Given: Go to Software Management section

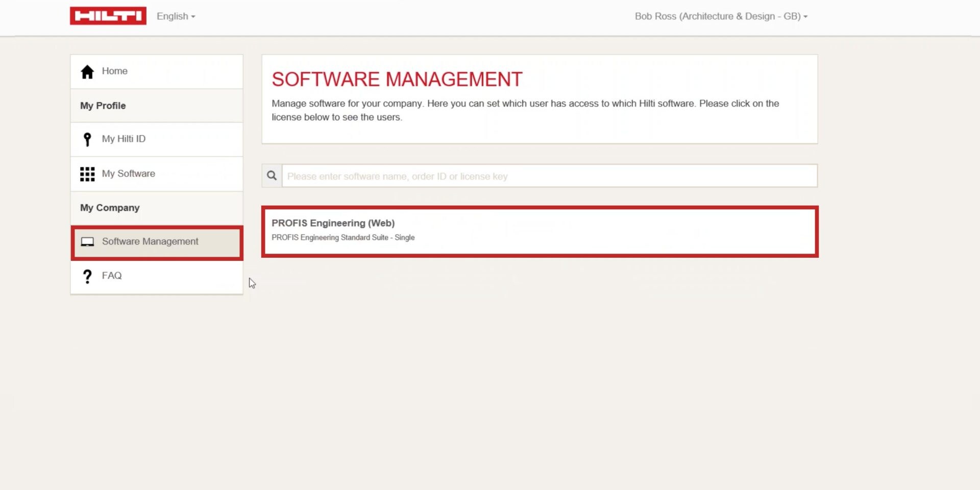Looking at the screenshot, I should 151,241.
